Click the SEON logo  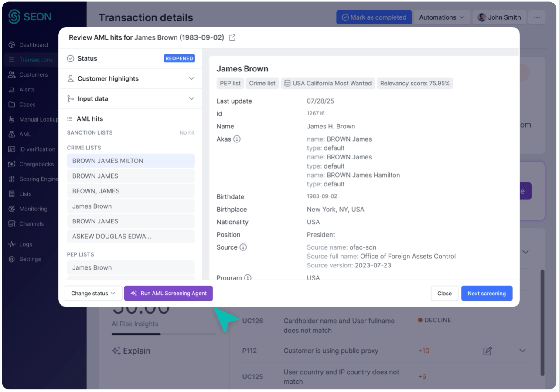point(30,17)
